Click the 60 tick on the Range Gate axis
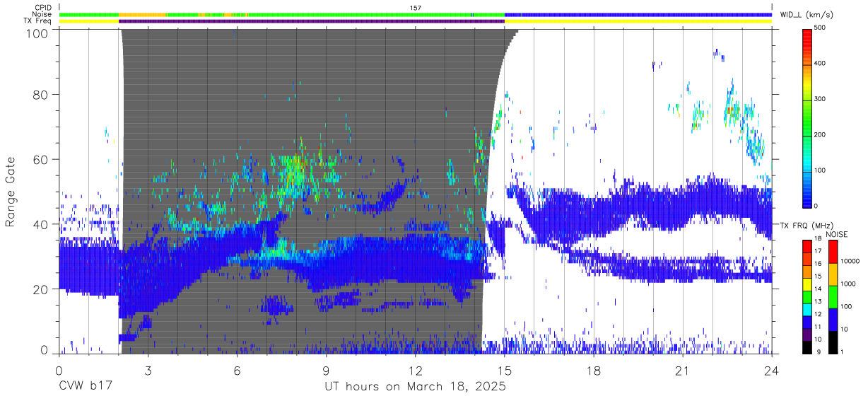Viewport: 868px width, 401px height. 40,159
